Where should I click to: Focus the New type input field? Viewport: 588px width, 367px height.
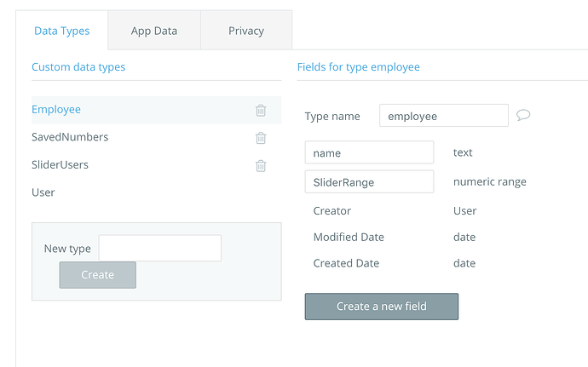(x=159, y=248)
